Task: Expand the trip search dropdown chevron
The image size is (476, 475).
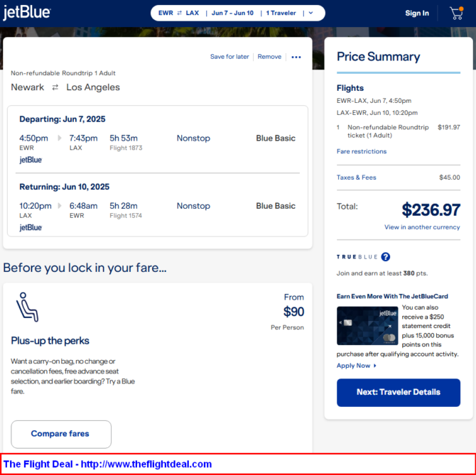Action: tap(311, 13)
